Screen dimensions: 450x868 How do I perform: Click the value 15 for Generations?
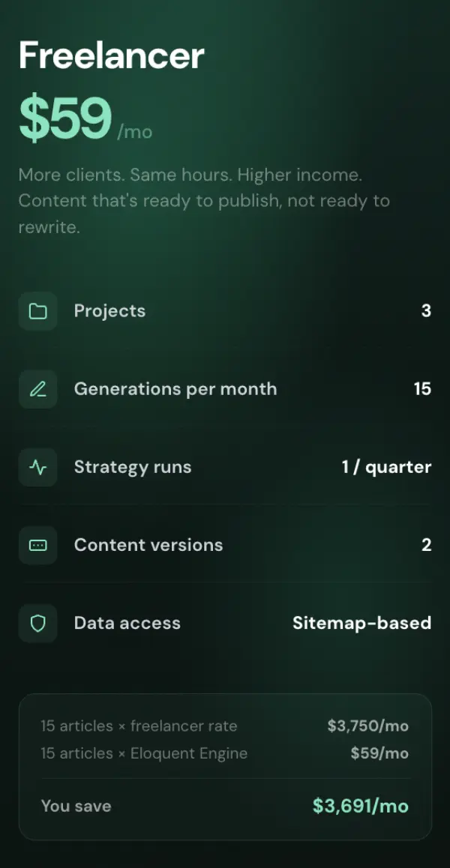coord(421,389)
